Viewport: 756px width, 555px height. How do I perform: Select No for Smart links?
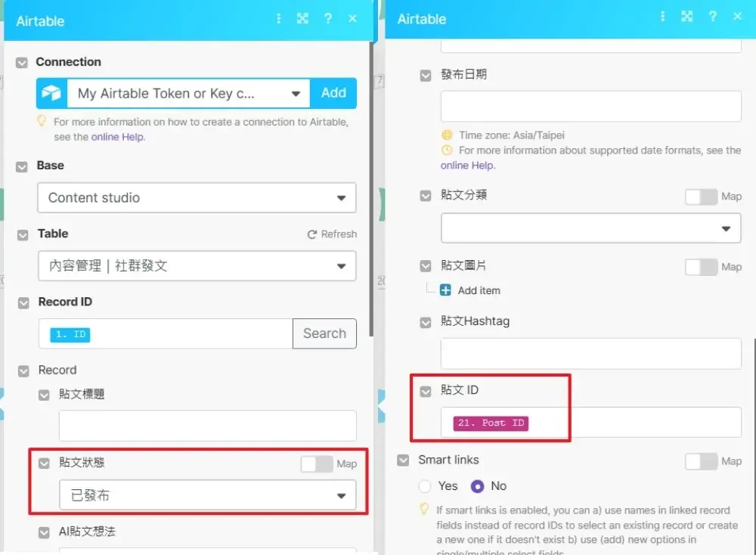tap(477, 486)
